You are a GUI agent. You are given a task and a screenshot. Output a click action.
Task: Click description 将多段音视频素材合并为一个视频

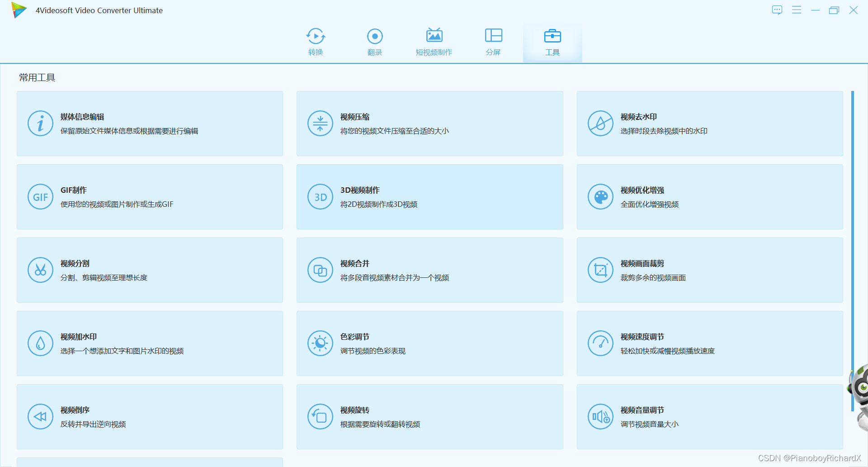(395, 277)
